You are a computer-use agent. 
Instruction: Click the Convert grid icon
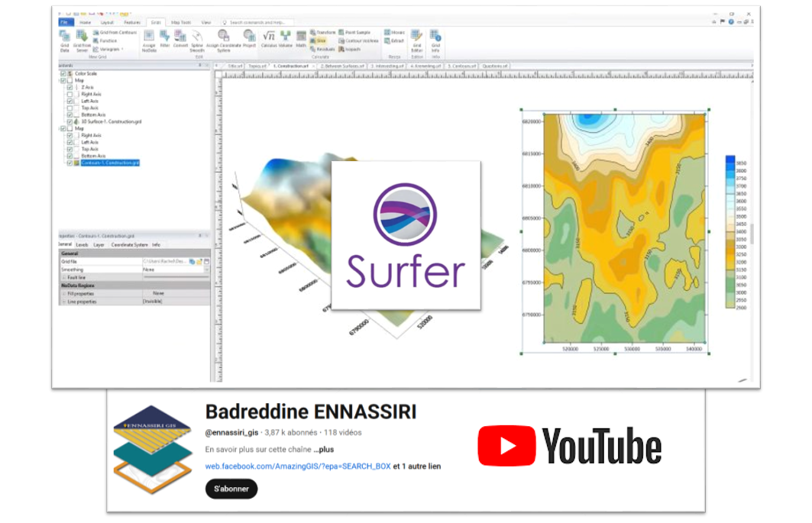pyautogui.click(x=180, y=40)
